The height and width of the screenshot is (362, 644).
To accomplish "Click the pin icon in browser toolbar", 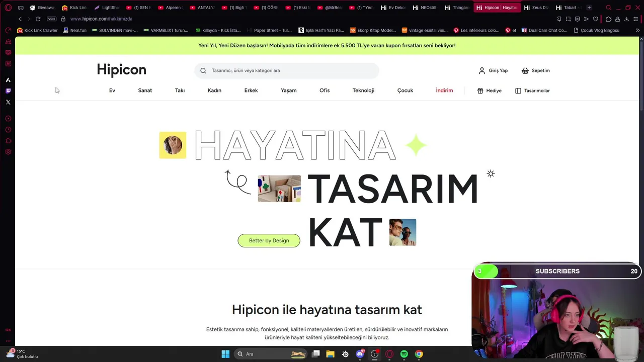I will tap(559, 19).
